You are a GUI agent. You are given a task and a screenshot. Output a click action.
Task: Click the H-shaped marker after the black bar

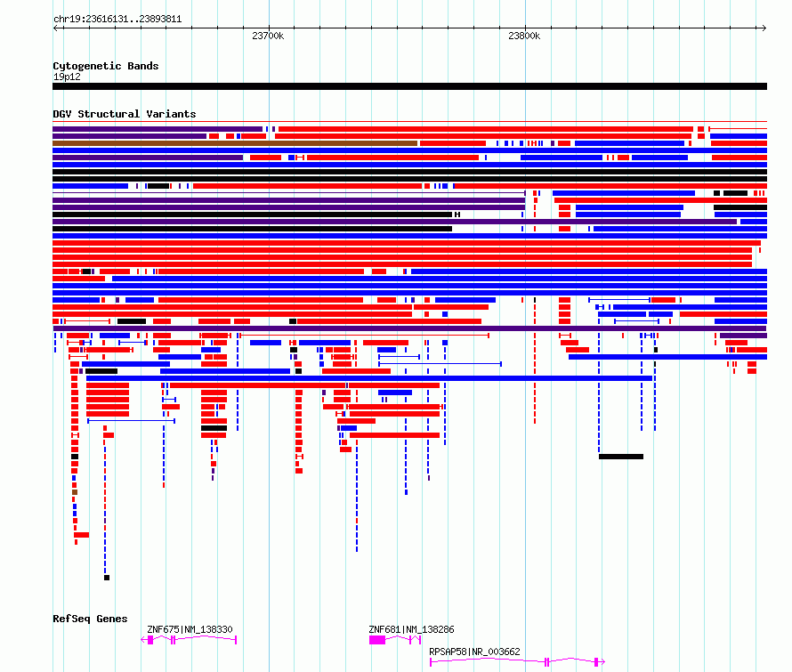tap(457, 215)
